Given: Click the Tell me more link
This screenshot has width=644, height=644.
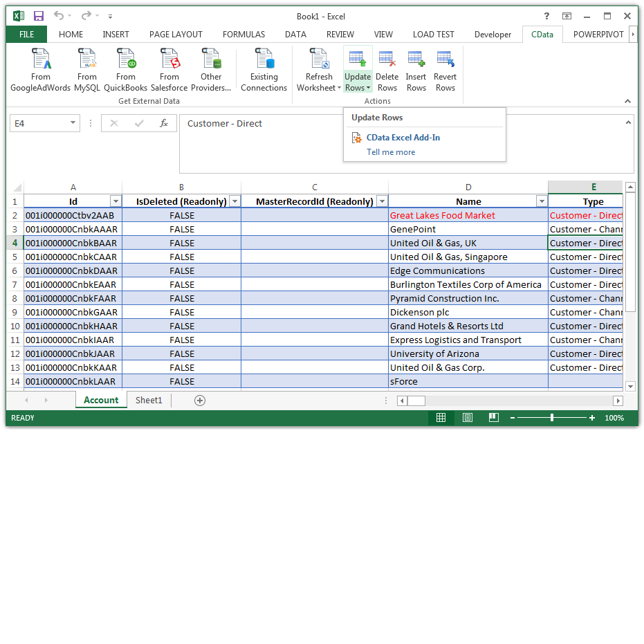Looking at the screenshot, I should coord(391,152).
